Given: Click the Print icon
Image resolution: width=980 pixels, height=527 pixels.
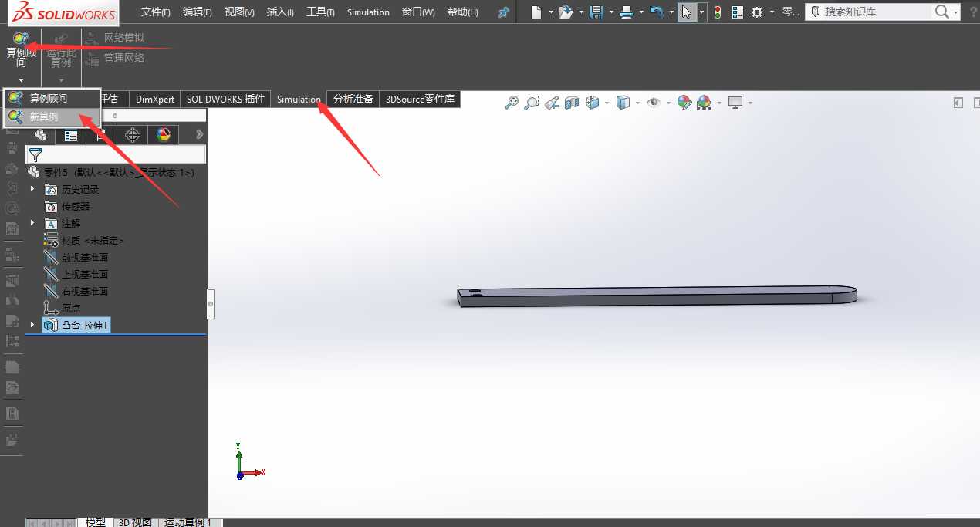Looking at the screenshot, I should point(626,12).
